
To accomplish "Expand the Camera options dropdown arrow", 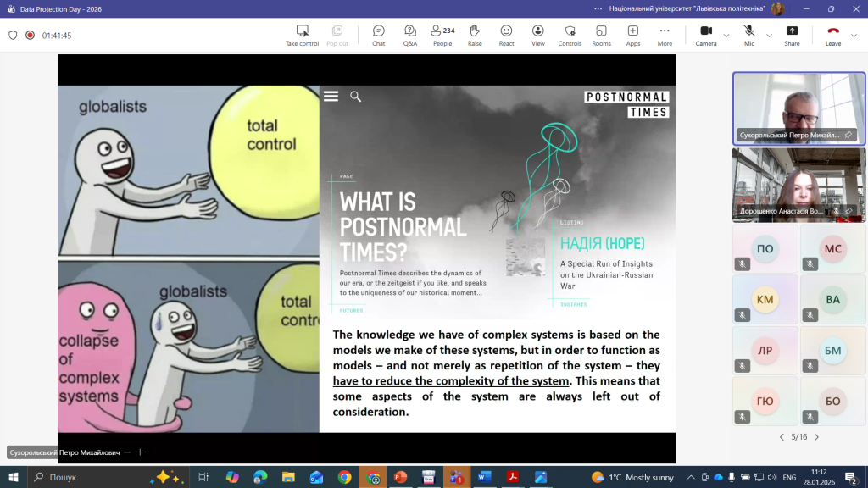I will [726, 36].
